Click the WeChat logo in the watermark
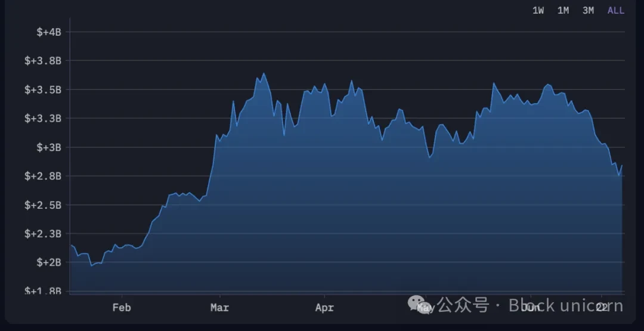This screenshot has width=644, height=331. pyautogui.click(x=419, y=305)
